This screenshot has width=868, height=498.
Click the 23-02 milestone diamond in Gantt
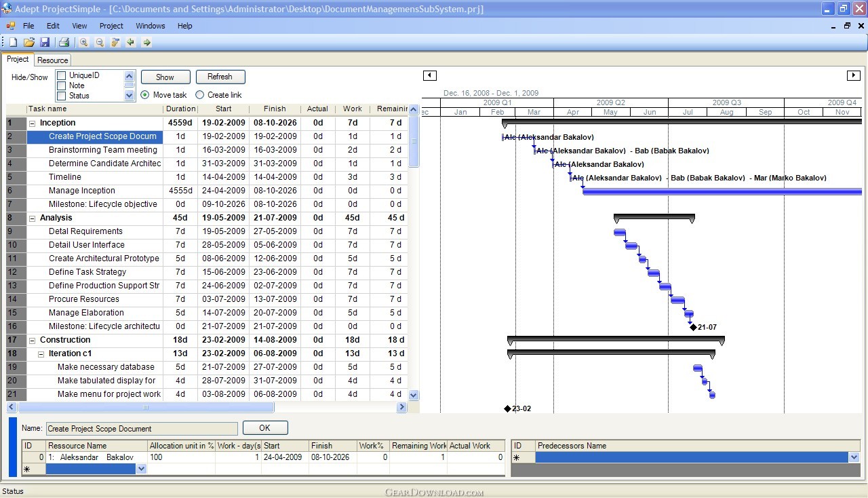point(507,408)
